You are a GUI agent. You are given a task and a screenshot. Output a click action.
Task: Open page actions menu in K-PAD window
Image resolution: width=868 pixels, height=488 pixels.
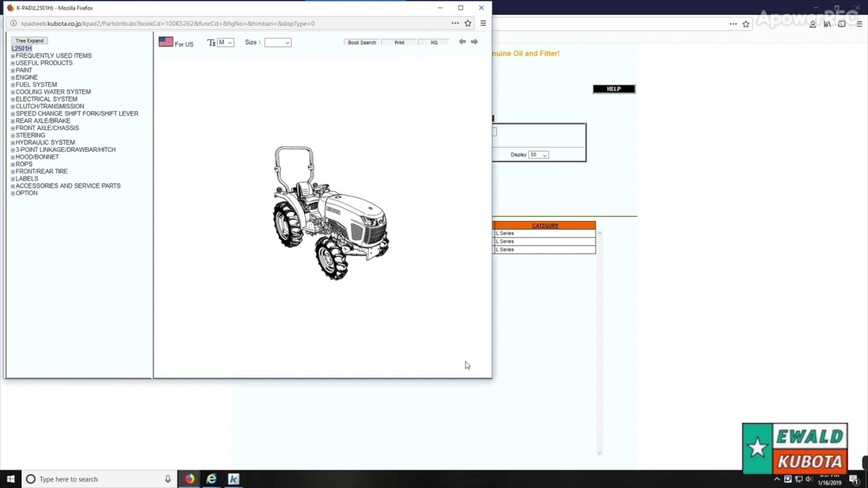[x=455, y=23]
